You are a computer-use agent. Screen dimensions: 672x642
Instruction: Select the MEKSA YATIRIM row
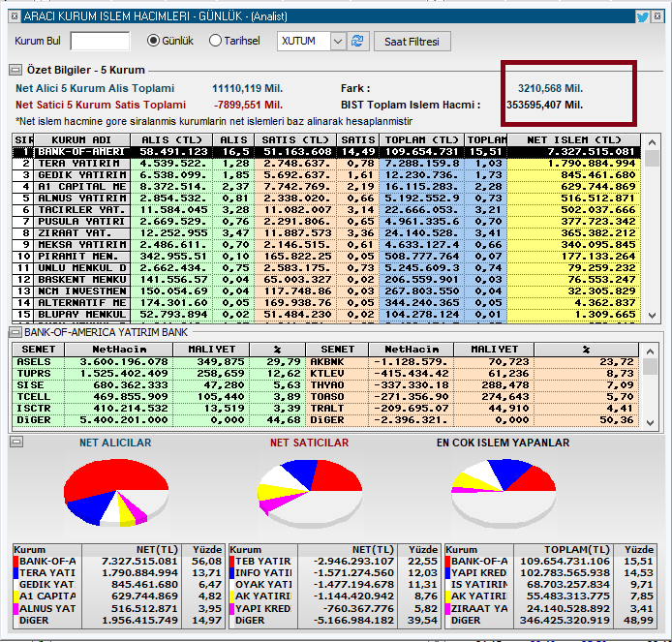point(326,244)
